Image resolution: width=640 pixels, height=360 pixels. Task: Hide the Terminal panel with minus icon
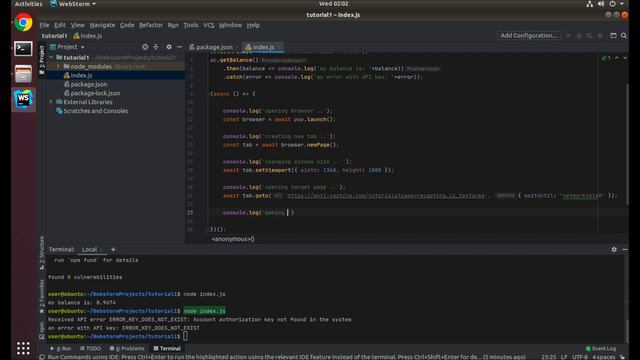[x=624, y=249]
